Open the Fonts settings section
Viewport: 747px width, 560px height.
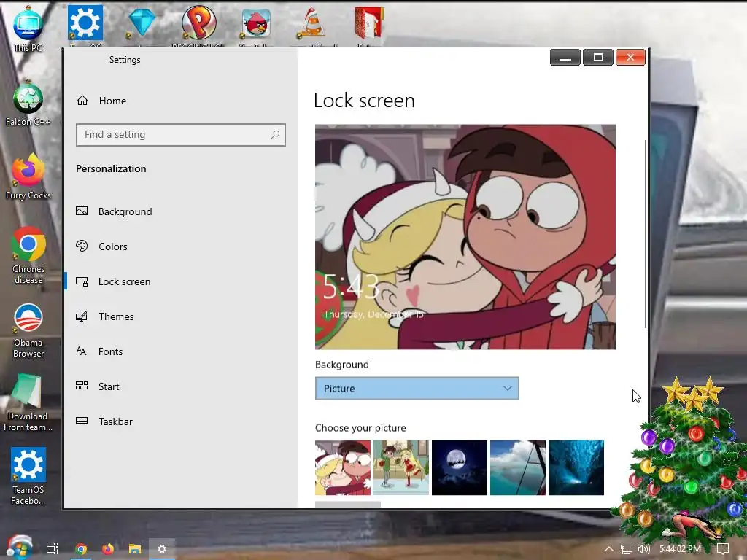click(110, 351)
